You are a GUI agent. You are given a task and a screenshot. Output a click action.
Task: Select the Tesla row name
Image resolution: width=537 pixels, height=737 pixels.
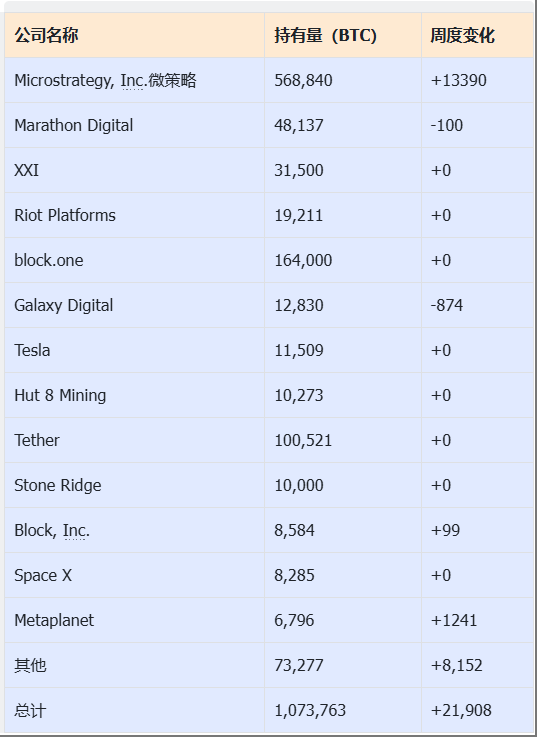tap(32, 350)
